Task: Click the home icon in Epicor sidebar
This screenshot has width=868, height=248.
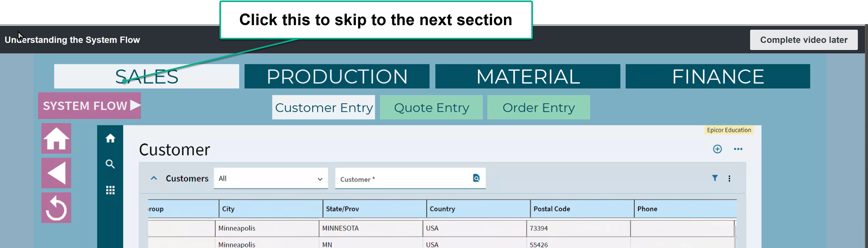Action: pyautogui.click(x=110, y=138)
